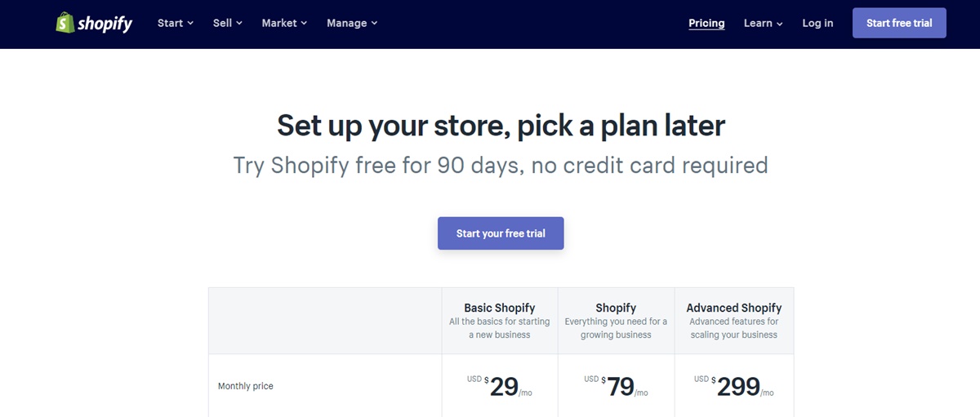This screenshot has height=417, width=980.
Task: Click the Shopify bag logo
Action: pyautogui.click(x=65, y=23)
